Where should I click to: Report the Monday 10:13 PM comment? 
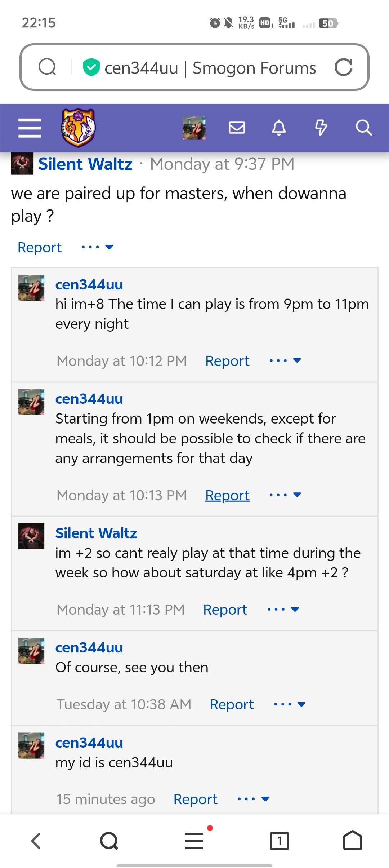[227, 495]
